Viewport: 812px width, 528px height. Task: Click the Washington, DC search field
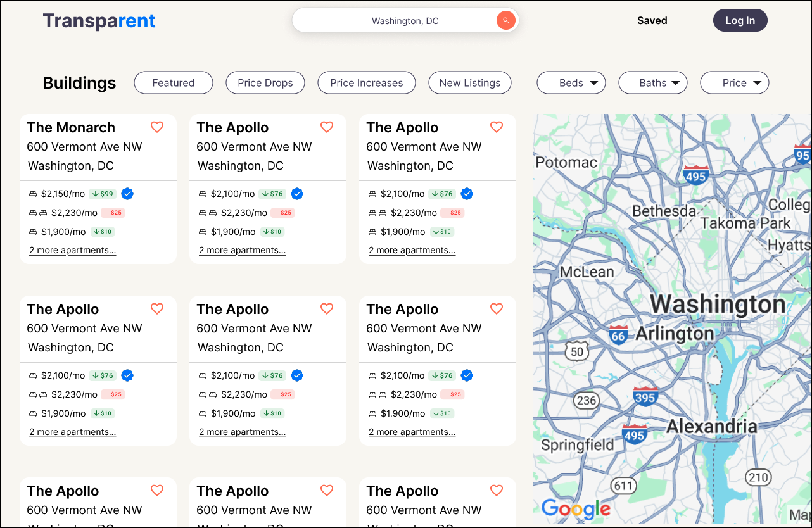pos(405,20)
